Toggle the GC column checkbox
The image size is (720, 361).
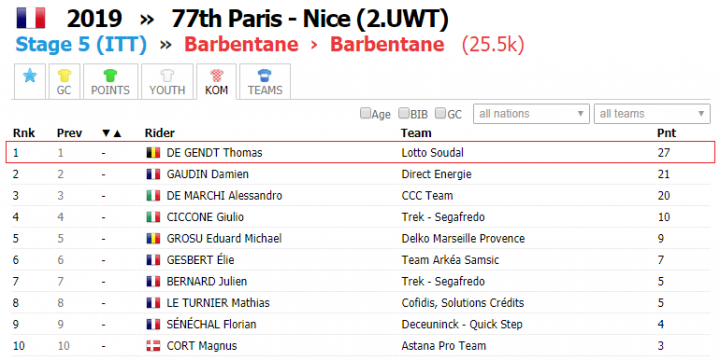tap(440, 113)
